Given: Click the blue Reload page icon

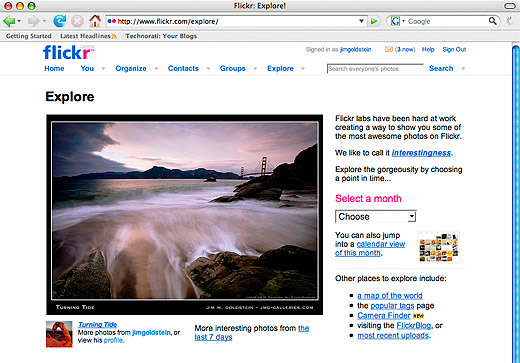Looking at the screenshot, I should (x=60, y=21).
